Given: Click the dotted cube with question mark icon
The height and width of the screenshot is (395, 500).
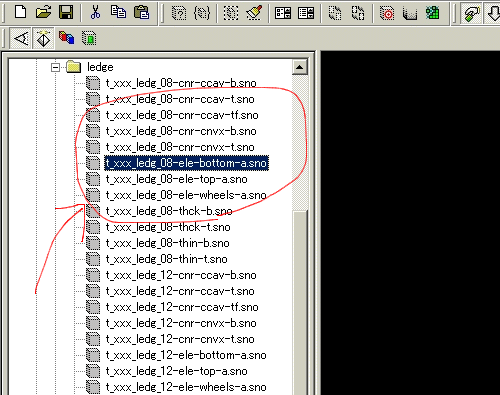Looking at the screenshot, I should click(x=179, y=13).
